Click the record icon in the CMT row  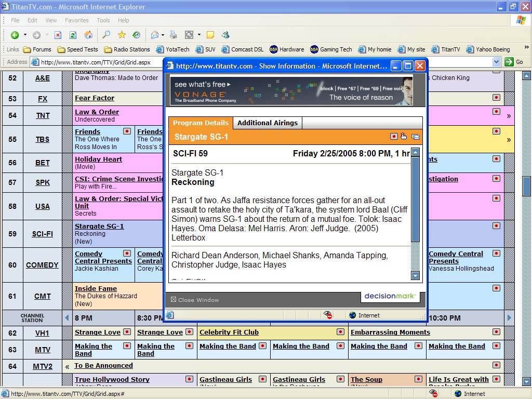tap(496, 288)
